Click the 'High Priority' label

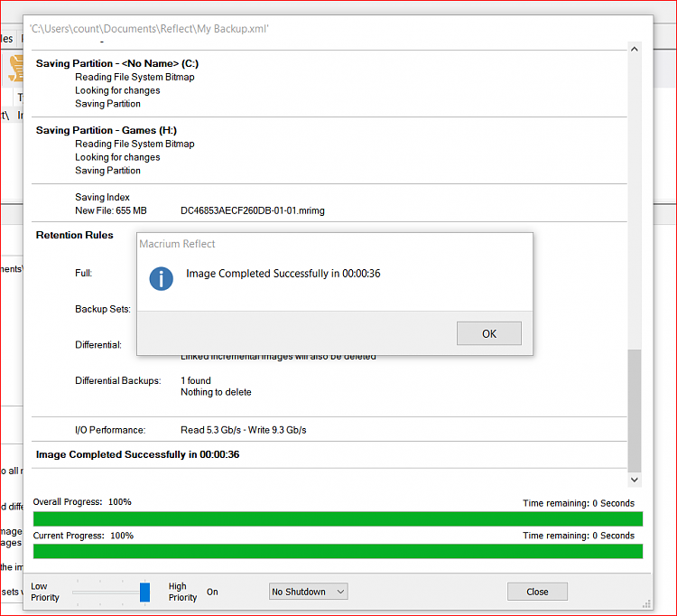[x=182, y=592]
